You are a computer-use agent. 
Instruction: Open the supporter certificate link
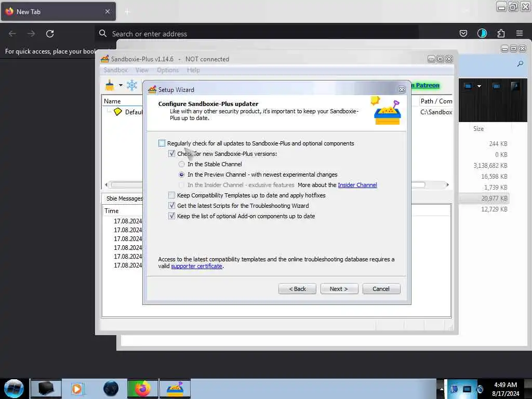[x=196, y=266]
